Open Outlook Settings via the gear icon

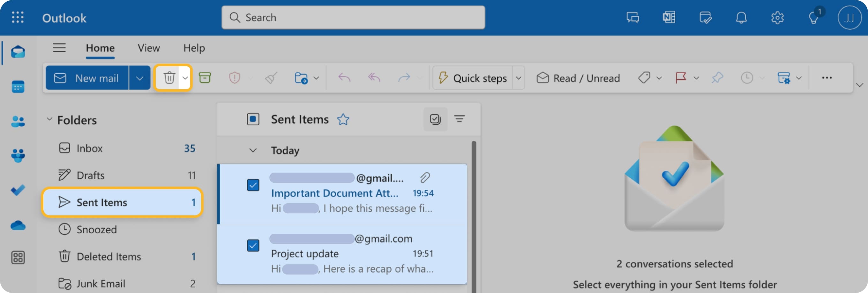click(x=777, y=18)
